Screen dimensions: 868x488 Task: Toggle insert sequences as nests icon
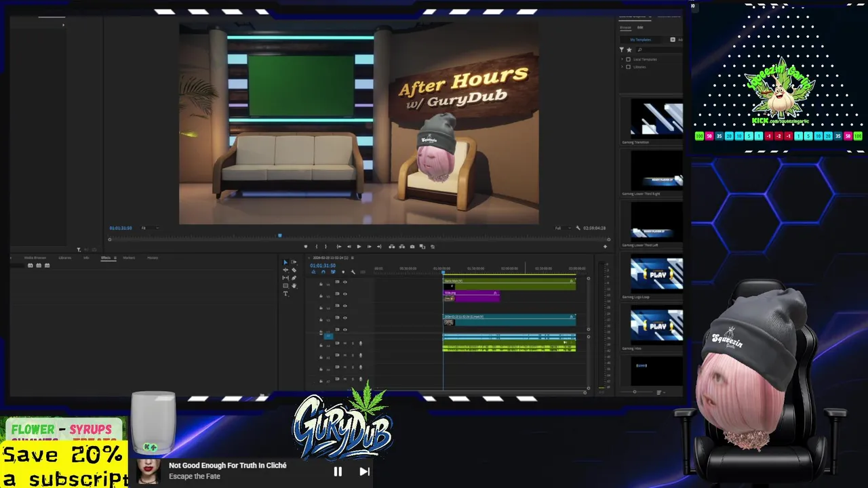pyautogui.click(x=313, y=272)
